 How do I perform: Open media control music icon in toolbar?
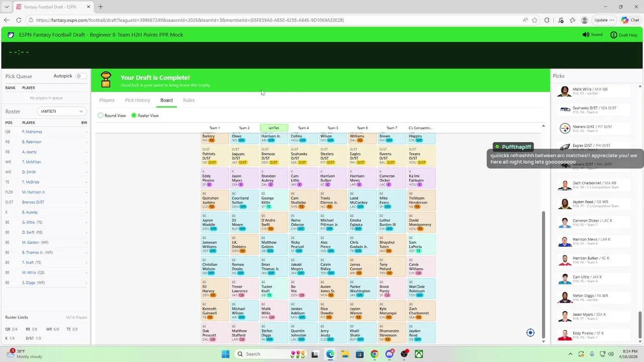click(561, 20)
